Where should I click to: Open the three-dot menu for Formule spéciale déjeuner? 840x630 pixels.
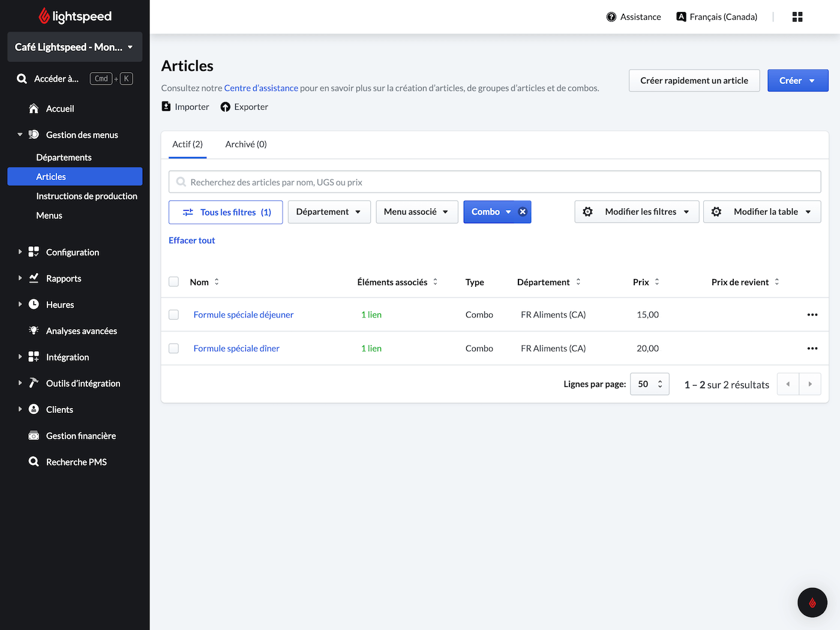click(812, 314)
